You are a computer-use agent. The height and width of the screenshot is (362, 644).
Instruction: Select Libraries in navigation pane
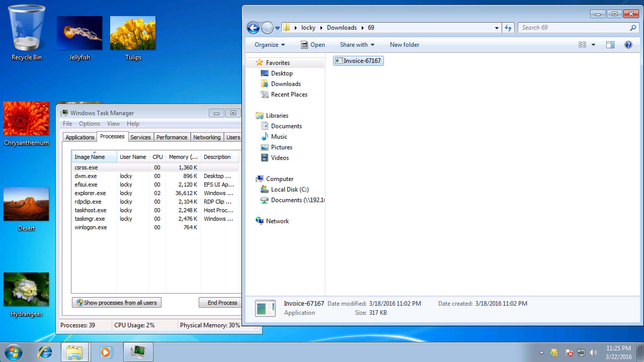click(x=272, y=116)
